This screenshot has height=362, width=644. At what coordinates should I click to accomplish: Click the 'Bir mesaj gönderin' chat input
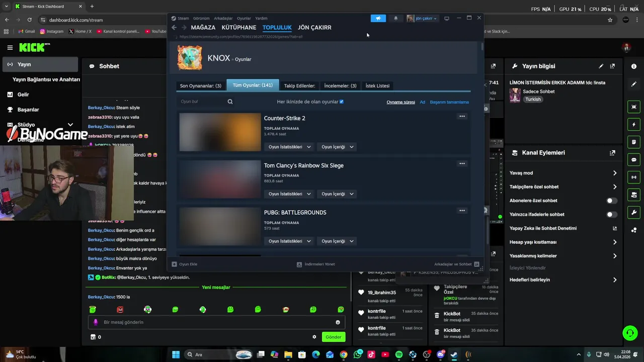[216, 322]
